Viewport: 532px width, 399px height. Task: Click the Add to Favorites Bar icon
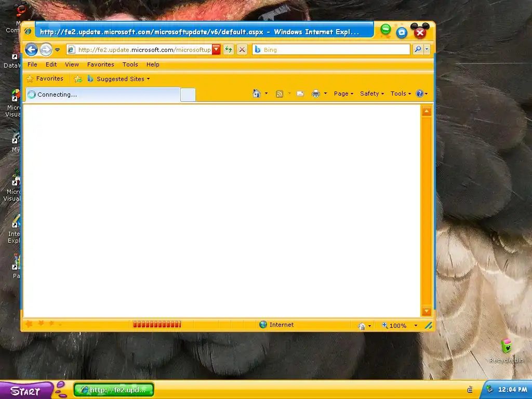(78, 79)
